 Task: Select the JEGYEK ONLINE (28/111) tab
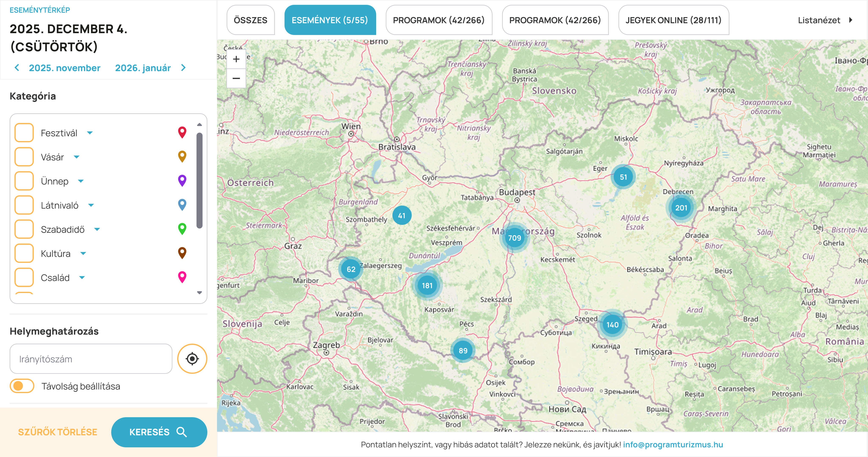(674, 20)
